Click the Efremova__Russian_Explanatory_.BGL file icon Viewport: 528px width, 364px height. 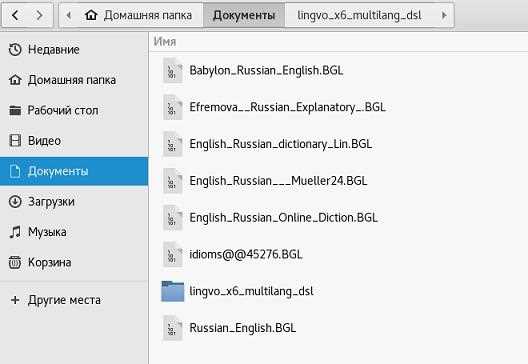point(173,107)
